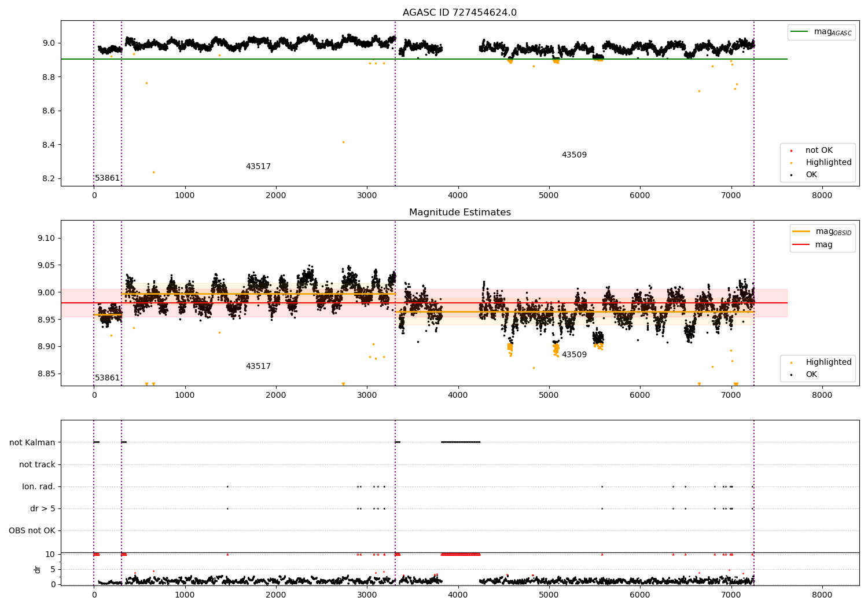The image size is (868, 608).
Task: Click the plot title 'AGASC ID 727454624.0'
Action: pos(459,13)
